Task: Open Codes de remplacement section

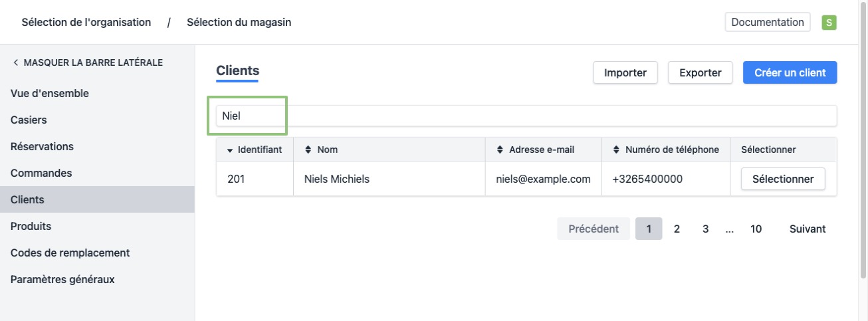Action: 70,253
